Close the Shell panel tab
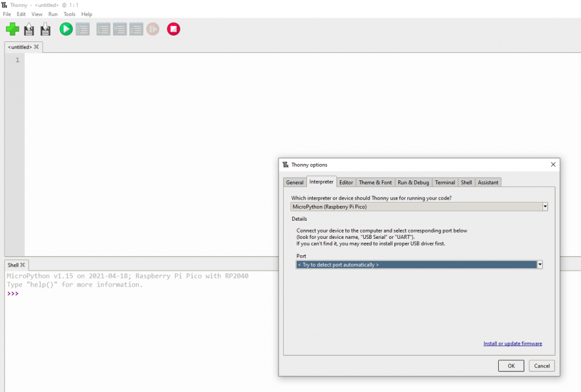This screenshot has width=581, height=392. pyautogui.click(x=23, y=265)
